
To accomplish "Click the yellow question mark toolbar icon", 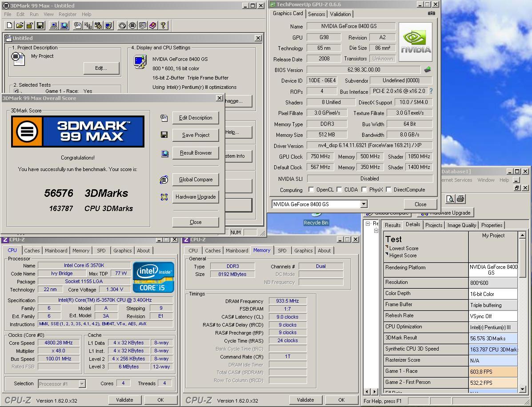I will [163, 25].
